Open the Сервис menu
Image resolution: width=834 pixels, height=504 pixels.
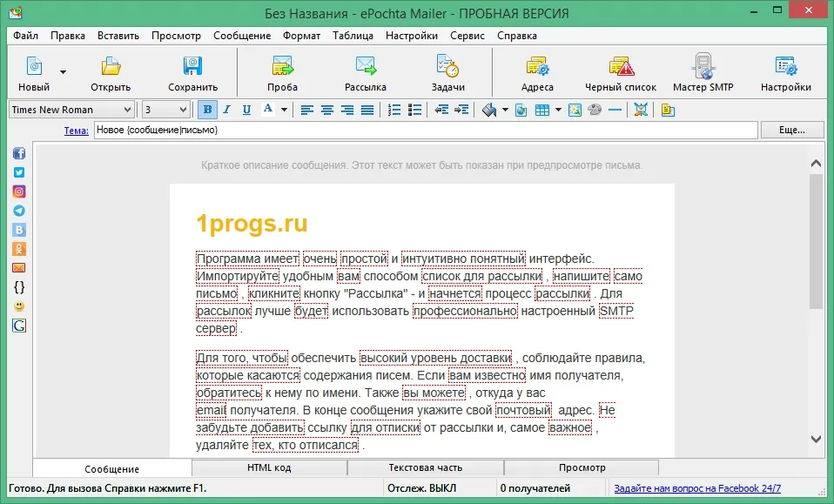[467, 36]
